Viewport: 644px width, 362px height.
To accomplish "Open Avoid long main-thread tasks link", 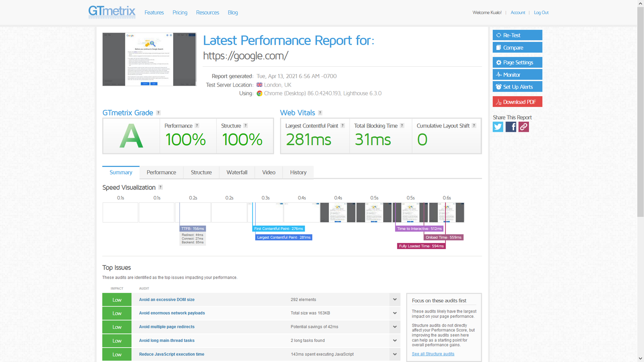I will click(167, 340).
